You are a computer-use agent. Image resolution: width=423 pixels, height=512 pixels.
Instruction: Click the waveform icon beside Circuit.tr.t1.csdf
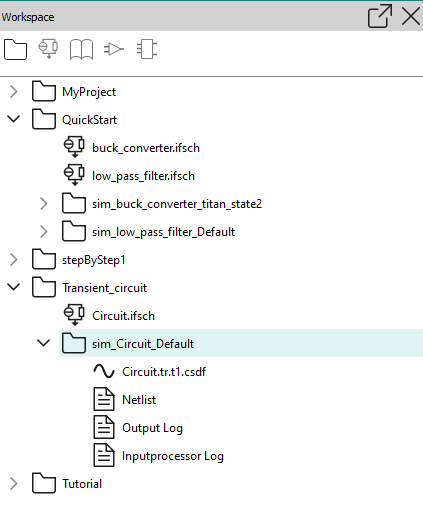[x=104, y=371]
